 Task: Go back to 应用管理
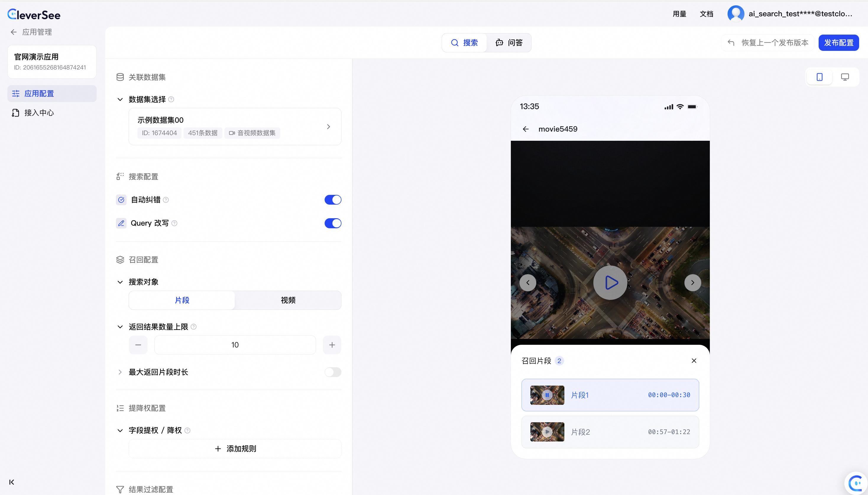coord(31,32)
